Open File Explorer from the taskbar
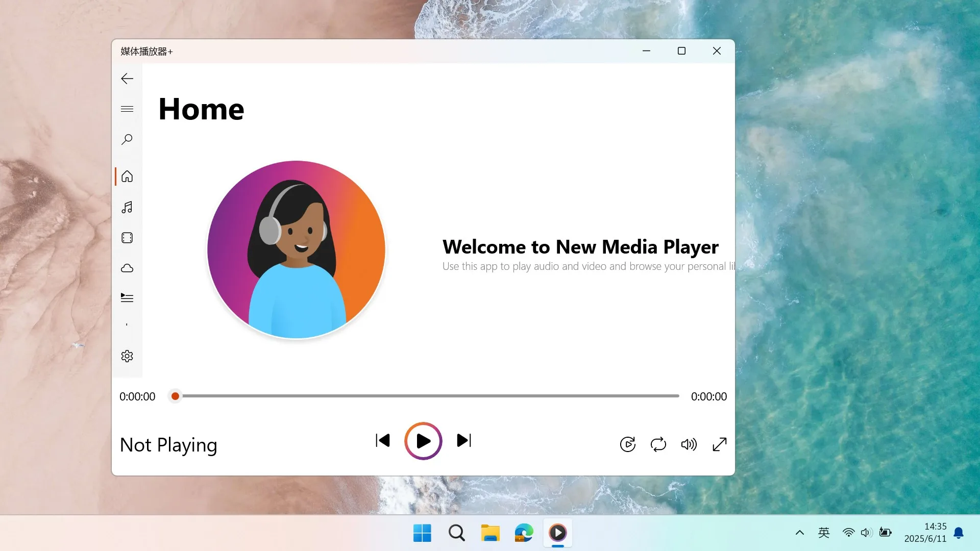 click(x=490, y=533)
